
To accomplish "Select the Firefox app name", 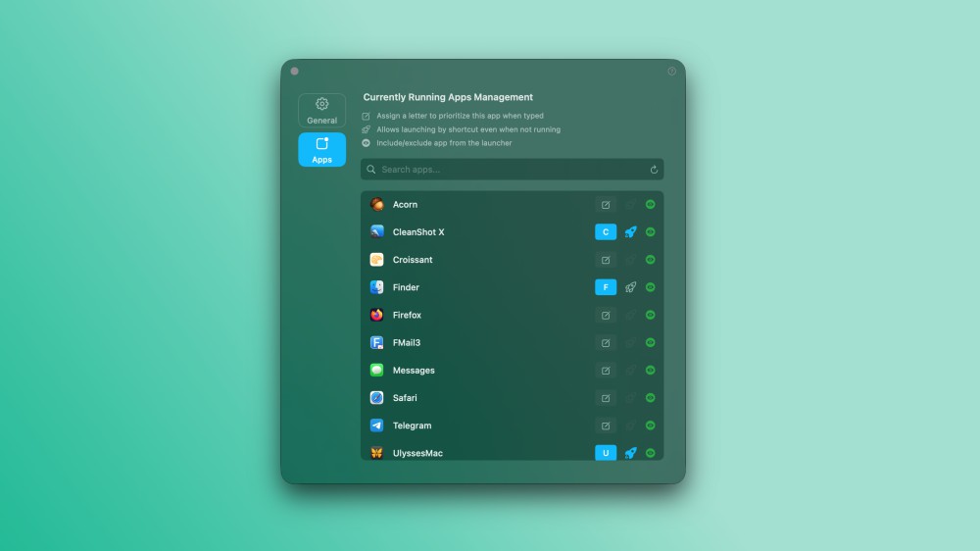I will 407,316.
